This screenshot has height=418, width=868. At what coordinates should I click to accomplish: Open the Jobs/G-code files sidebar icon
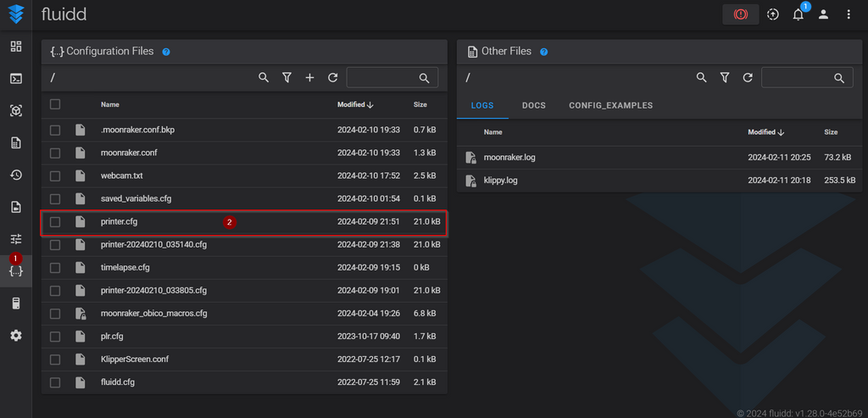16,142
